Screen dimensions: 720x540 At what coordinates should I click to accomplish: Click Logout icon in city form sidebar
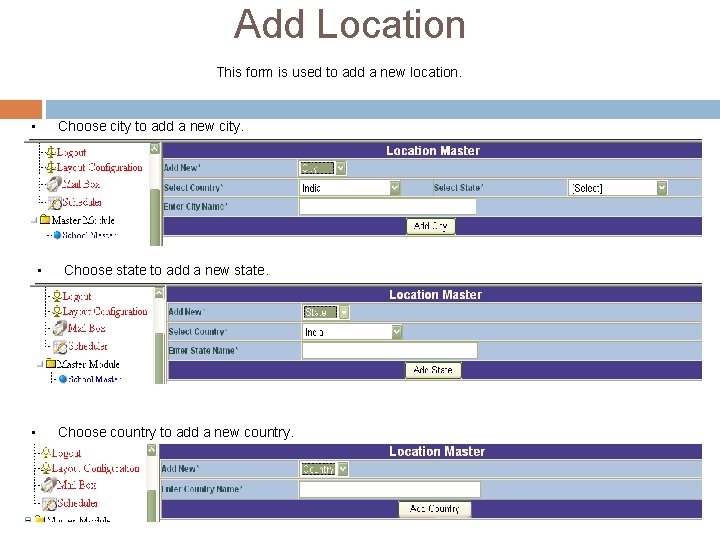tap(51, 152)
